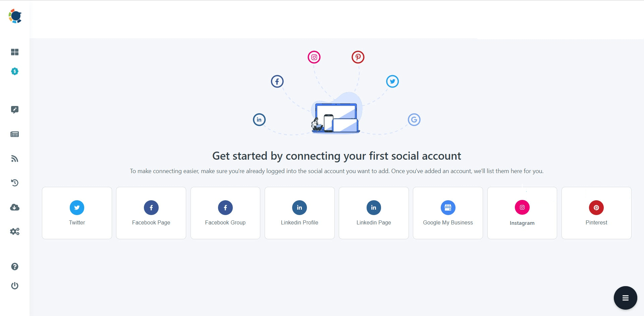Open the RSS feeds icon
644x316 pixels.
coord(15,158)
